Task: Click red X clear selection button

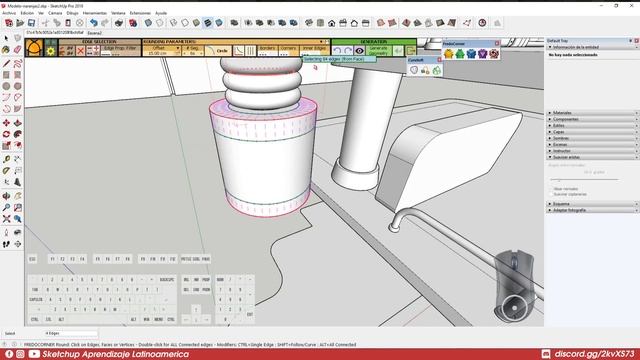Action: [x=80, y=51]
